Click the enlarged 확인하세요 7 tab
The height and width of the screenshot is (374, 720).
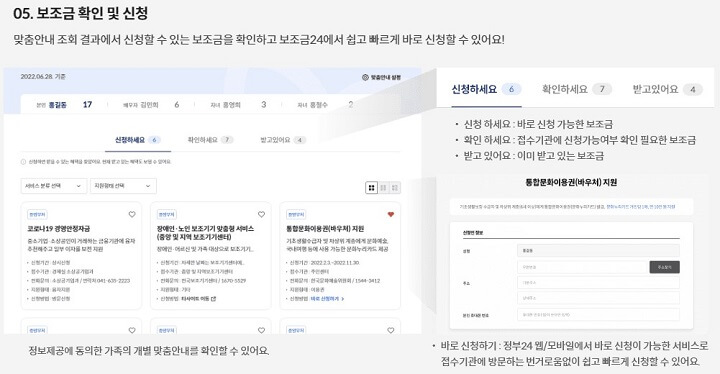[x=577, y=89]
